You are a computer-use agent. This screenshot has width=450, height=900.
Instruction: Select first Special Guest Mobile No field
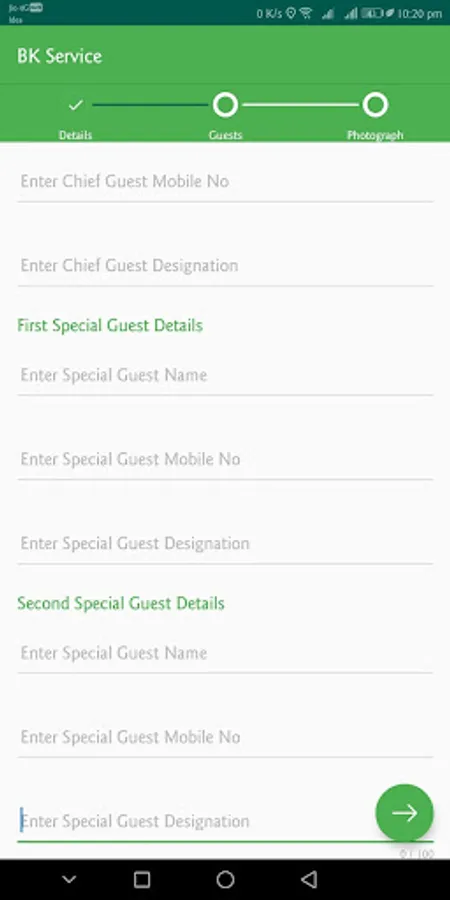[x=225, y=460]
